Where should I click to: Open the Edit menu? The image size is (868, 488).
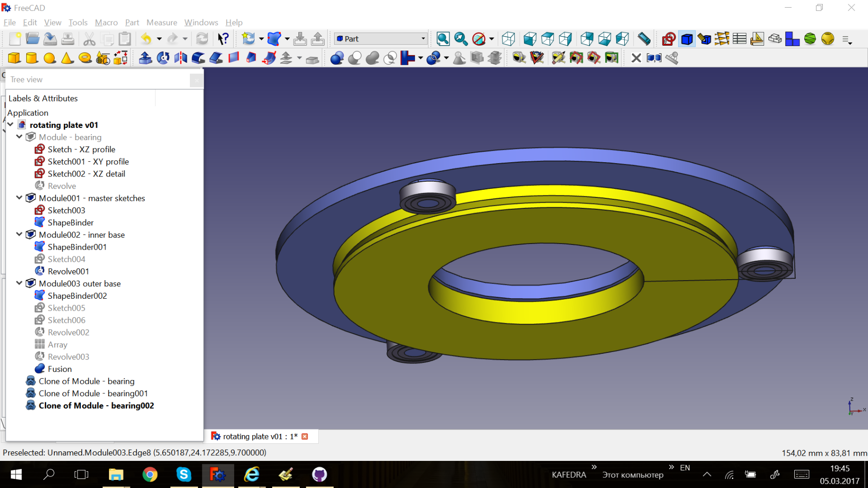tap(30, 22)
